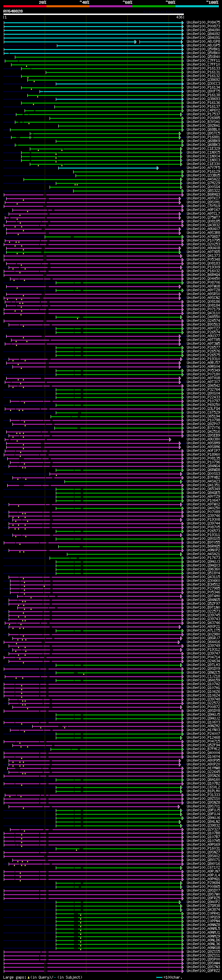222x980 pixels.
Task: Click the UniRef100_P10647 hit label
Action: tap(203, 501)
